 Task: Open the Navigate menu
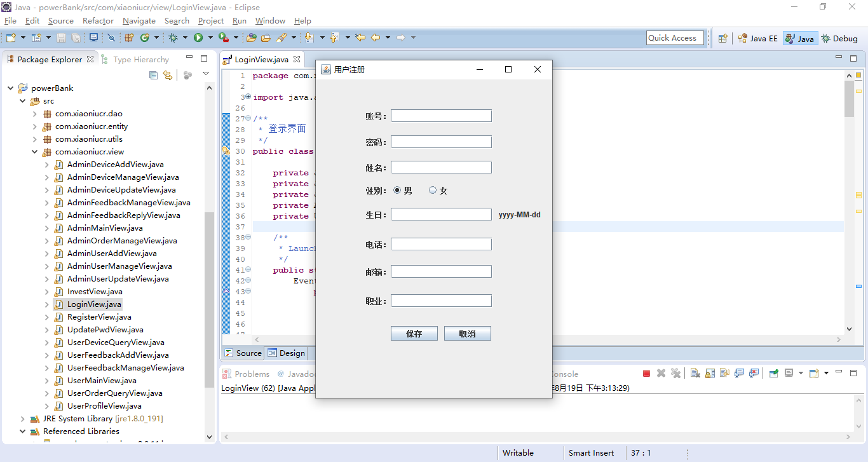click(139, 21)
